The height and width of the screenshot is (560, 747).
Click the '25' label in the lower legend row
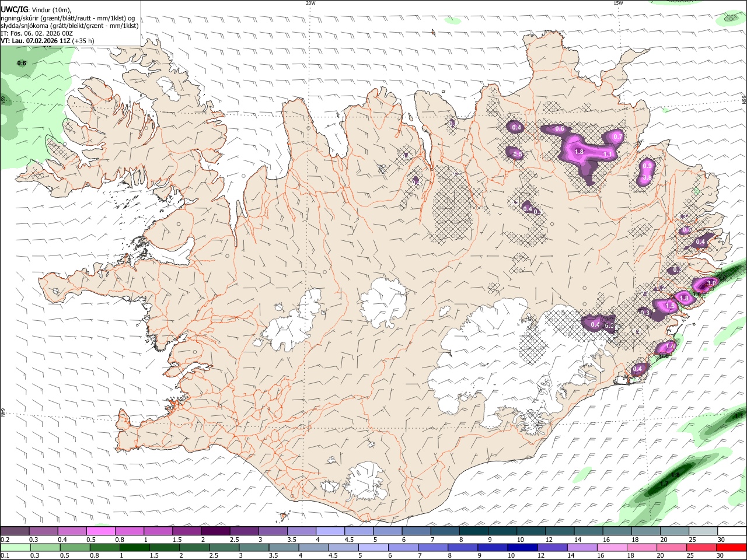click(692, 555)
